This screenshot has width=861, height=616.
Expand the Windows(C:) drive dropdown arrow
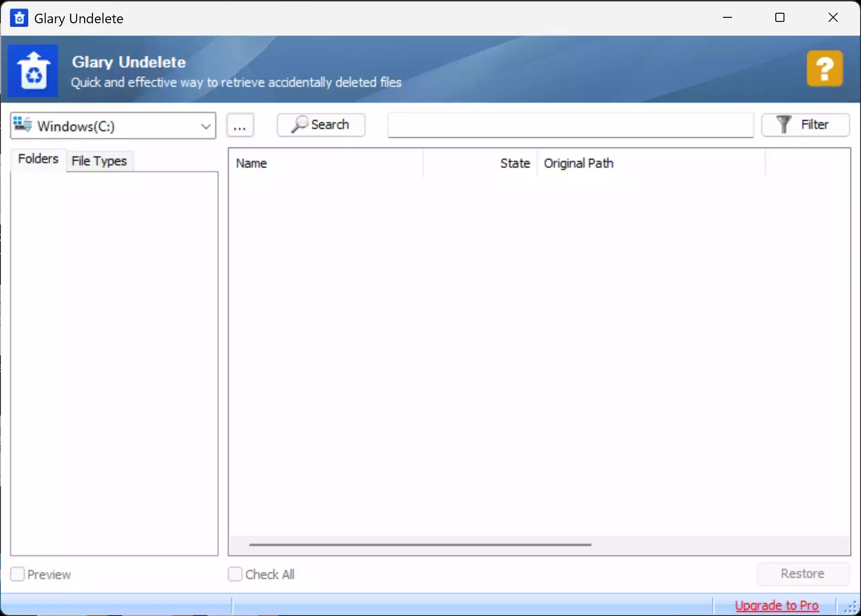206,126
